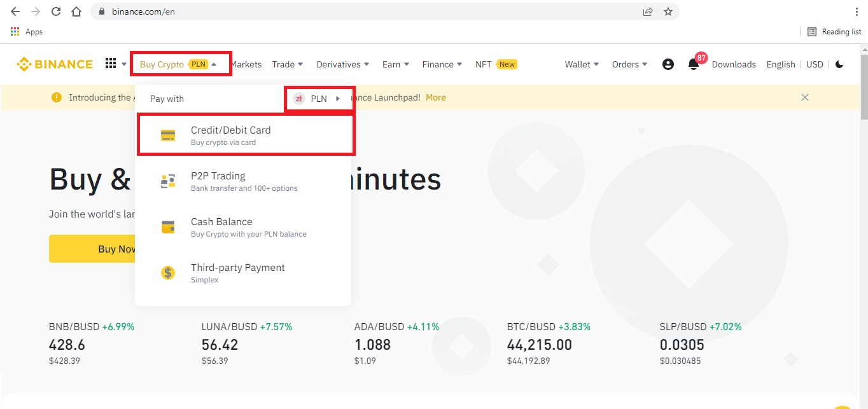Viewport: 868px width, 409px height.
Task: Open the Reading list
Action: [x=834, y=31]
